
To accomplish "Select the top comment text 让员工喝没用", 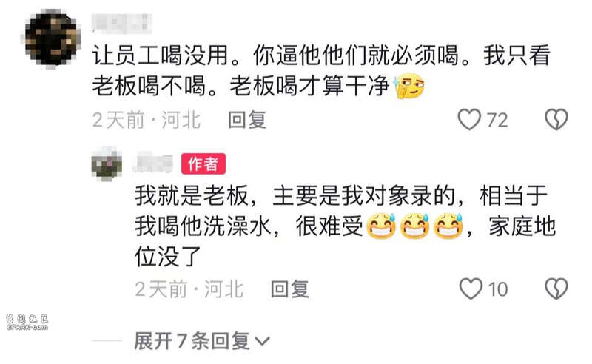I will [161, 55].
